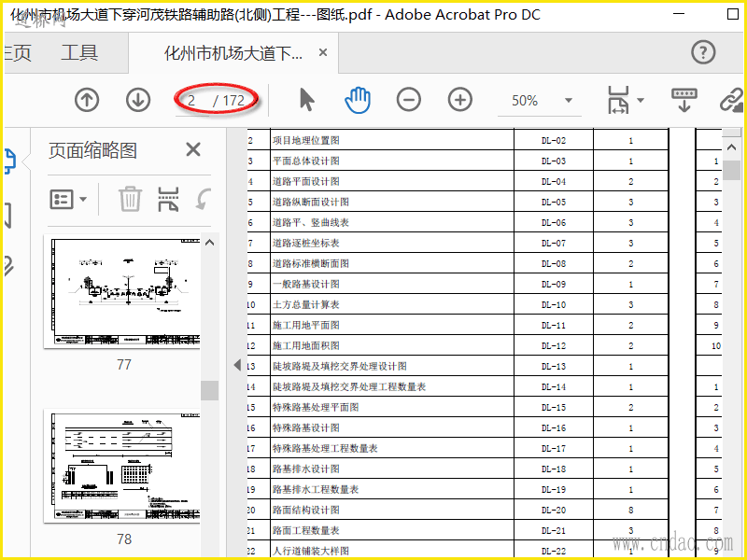Click document scrollbar up arrow
The image size is (747, 560).
(732, 147)
